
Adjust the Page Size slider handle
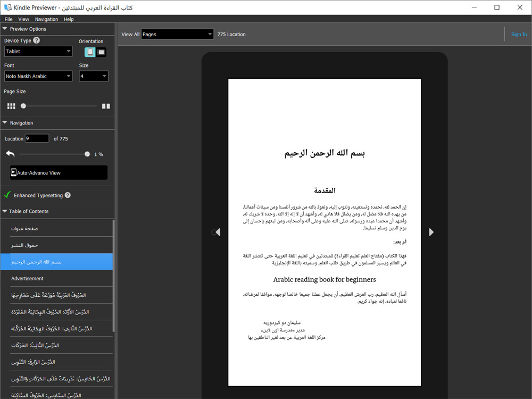click(23, 106)
